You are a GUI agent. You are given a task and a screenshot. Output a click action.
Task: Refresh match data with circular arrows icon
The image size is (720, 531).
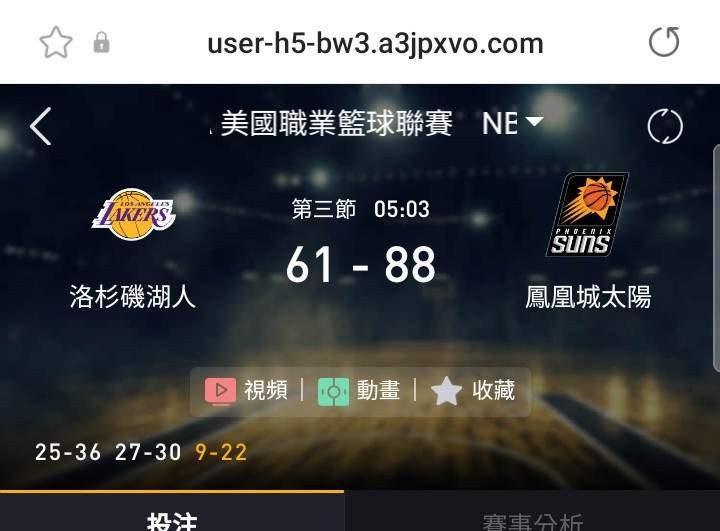point(665,126)
